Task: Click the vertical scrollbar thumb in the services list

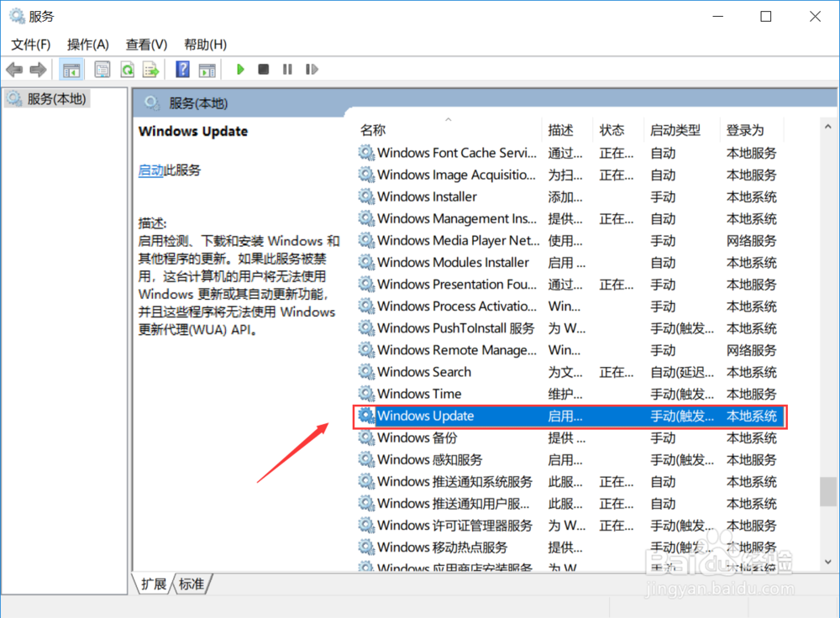Action: (x=827, y=491)
